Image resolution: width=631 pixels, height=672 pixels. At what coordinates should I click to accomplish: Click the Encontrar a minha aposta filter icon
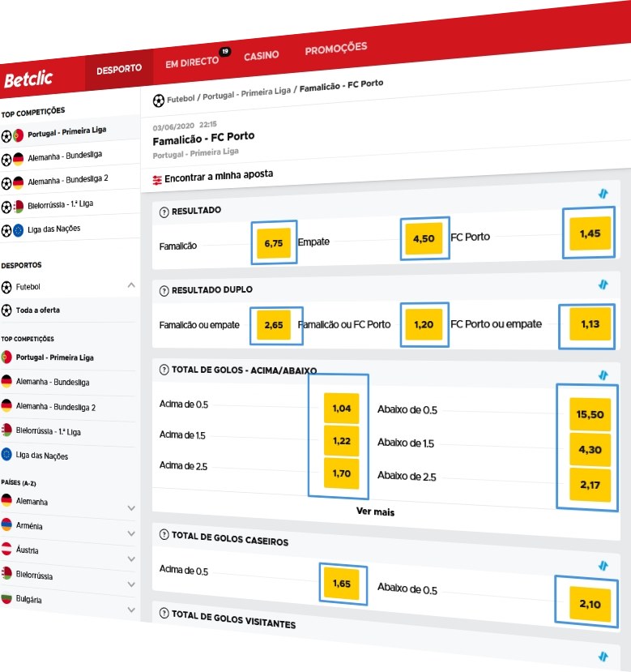[x=157, y=180]
